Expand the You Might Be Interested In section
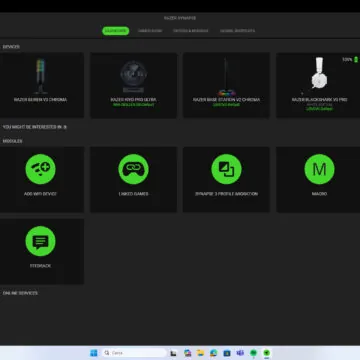 pos(35,127)
